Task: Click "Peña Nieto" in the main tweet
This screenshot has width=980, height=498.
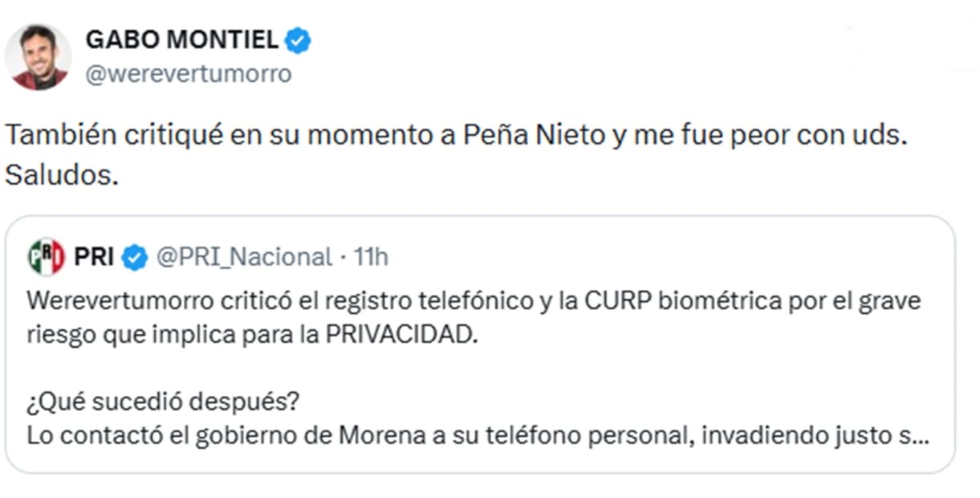Action: click(x=534, y=135)
